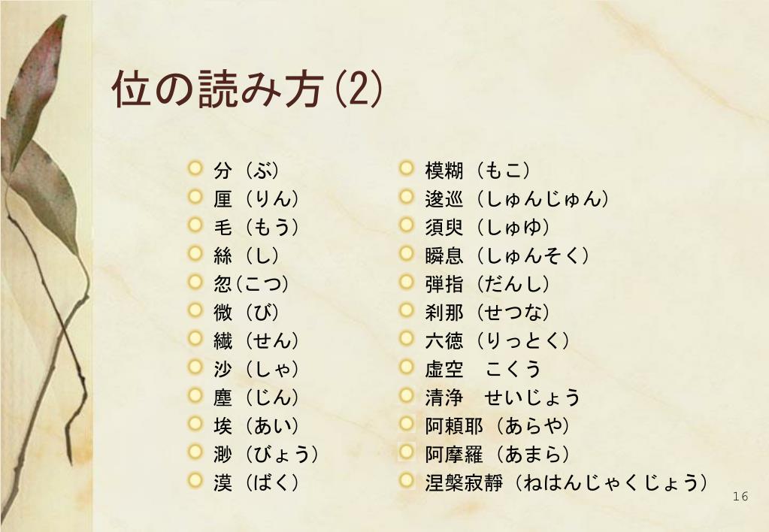This screenshot has width=769, height=532.
Task: Click the bullet icon beside 六徳（りっとく）
Action: [x=407, y=339]
